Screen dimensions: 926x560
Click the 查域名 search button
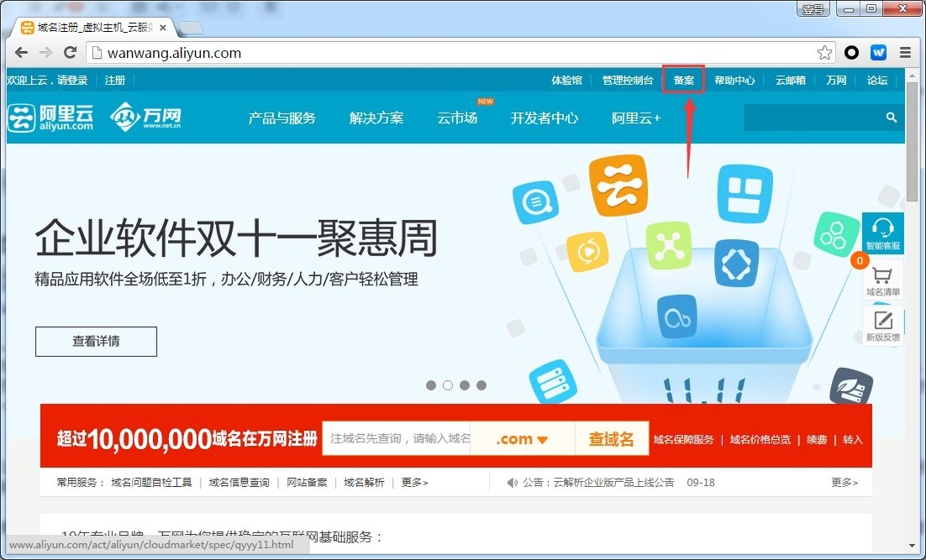pyautogui.click(x=611, y=439)
